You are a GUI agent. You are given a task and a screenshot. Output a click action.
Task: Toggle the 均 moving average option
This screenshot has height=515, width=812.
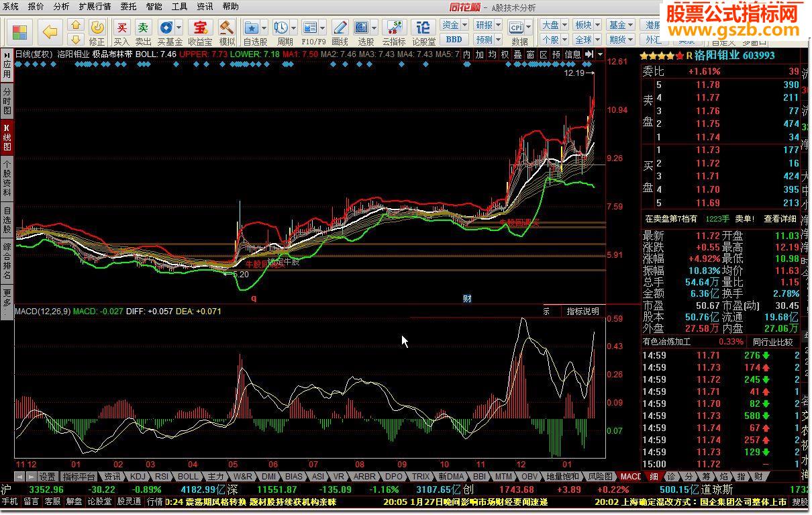[x=493, y=54]
